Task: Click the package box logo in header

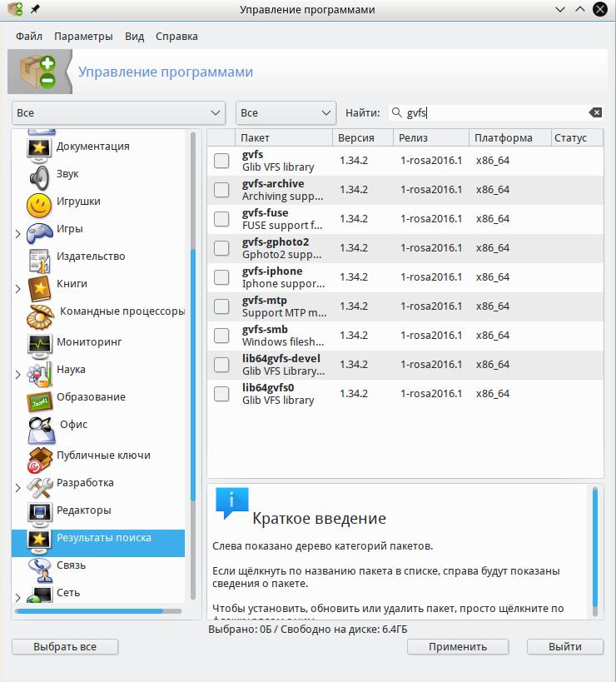Action: 38,72
